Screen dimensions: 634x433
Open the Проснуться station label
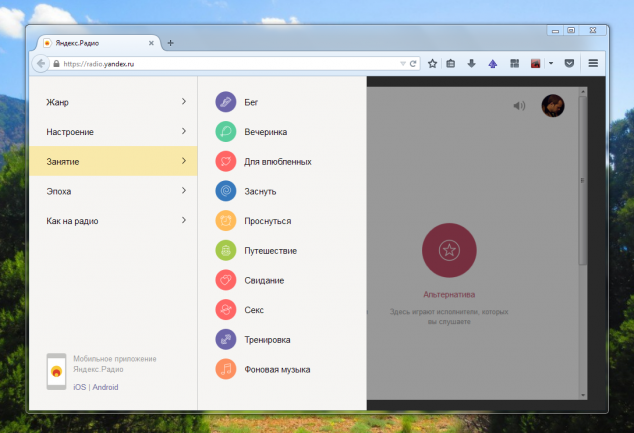click(268, 221)
